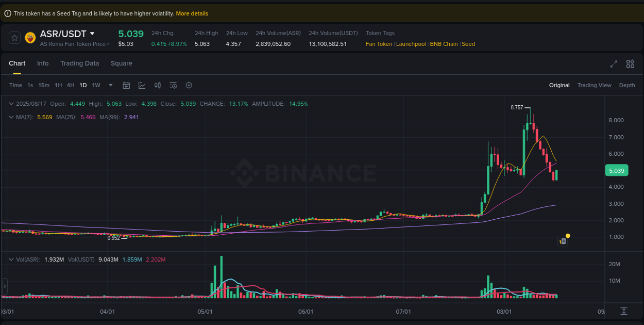Enable Trading View chart mode
Viewport: 644px width, 325px height.
[594, 85]
